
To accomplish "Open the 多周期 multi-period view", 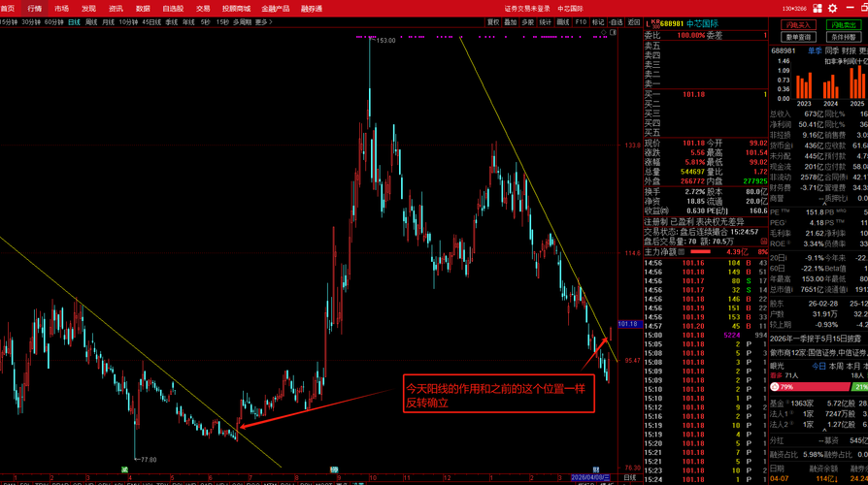I will [x=242, y=22].
